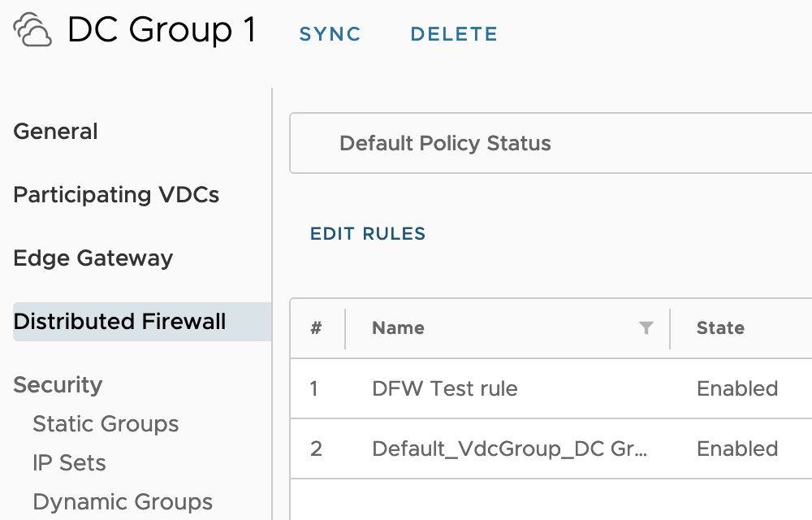Click the Security section heading
This screenshot has height=520, width=812.
[58, 385]
